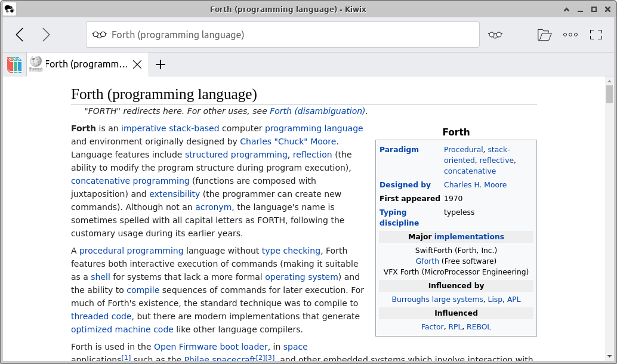Screen dimensions: 617x364
Task: Enter fullscreen mode with the brackets icon
Action: (x=596, y=35)
